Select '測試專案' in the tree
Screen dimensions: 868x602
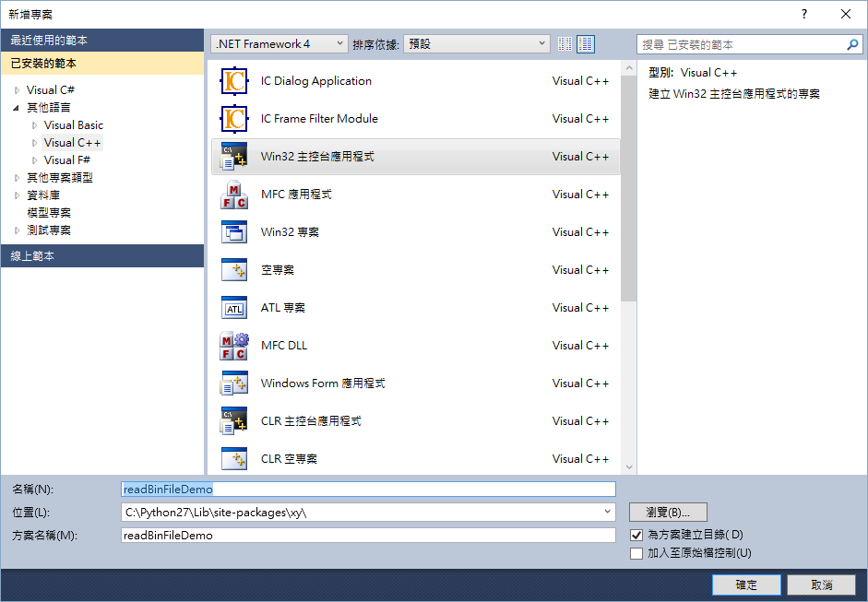click(x=49, y=230)
